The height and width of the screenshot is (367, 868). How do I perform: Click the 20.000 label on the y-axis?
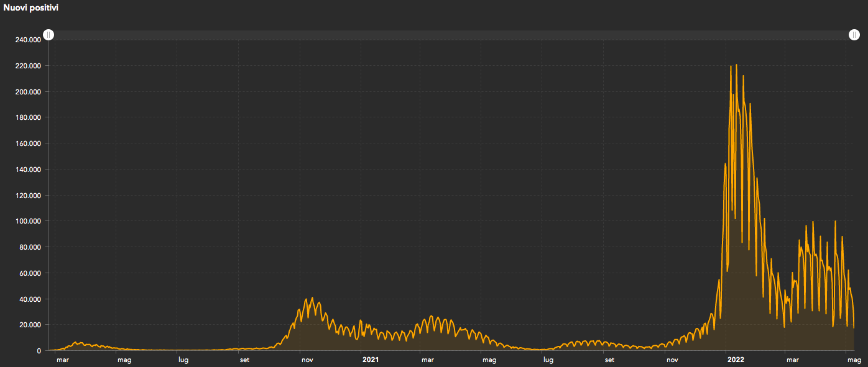click(x=30, y=325)
